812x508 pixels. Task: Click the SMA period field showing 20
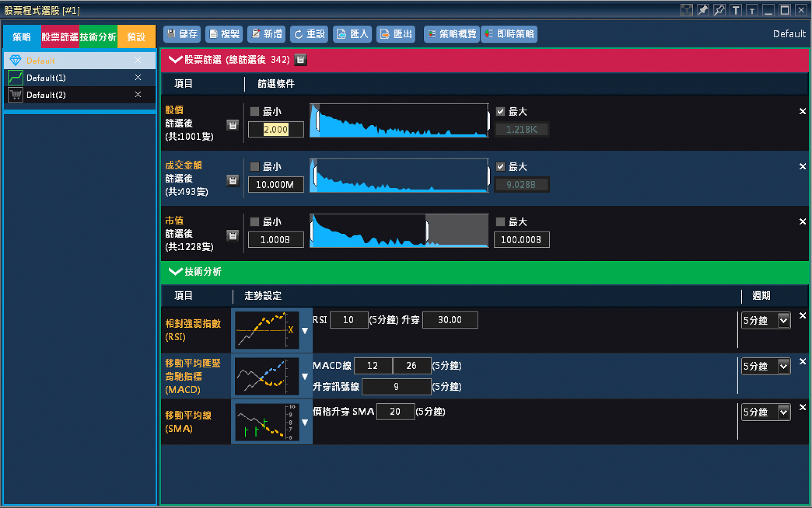[x=395, y=411]
